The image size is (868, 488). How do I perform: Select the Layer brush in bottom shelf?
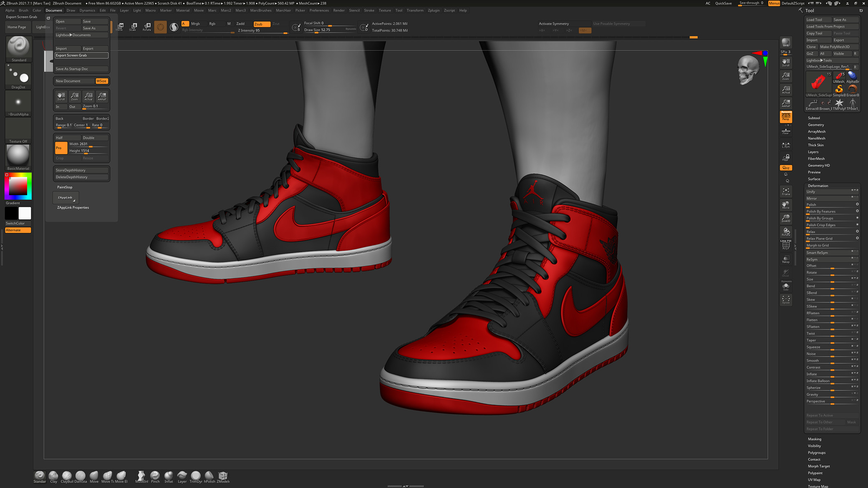point(182,477)
